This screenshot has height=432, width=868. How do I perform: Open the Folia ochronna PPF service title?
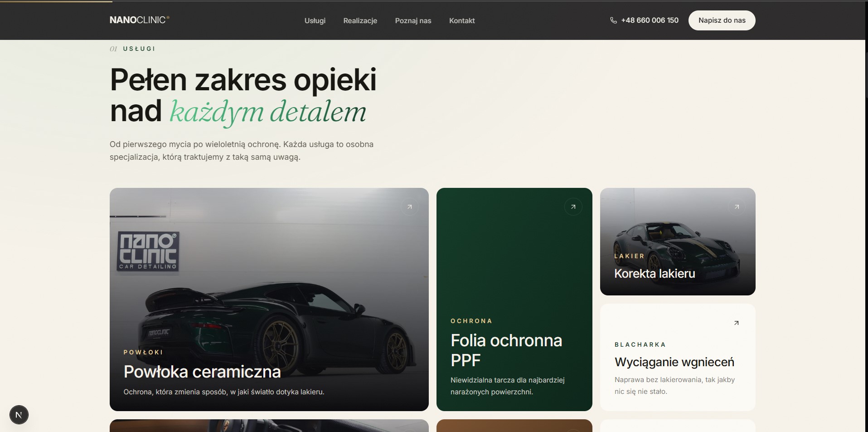pyautogui.click(x=506, y=350)
